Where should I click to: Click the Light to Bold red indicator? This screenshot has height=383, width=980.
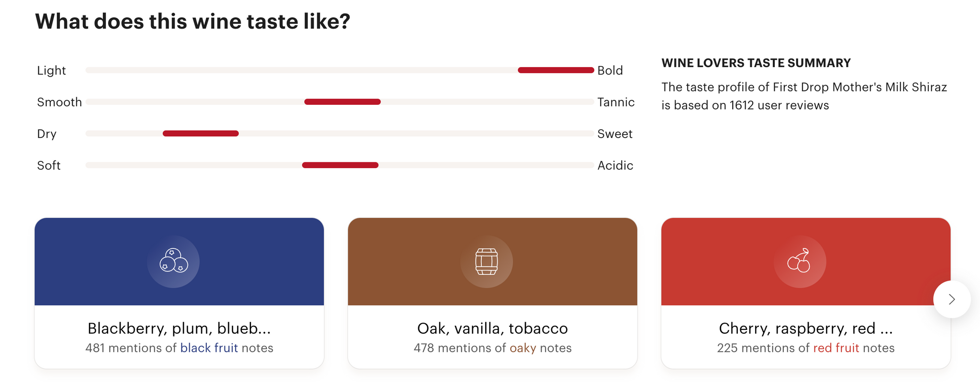556,70
